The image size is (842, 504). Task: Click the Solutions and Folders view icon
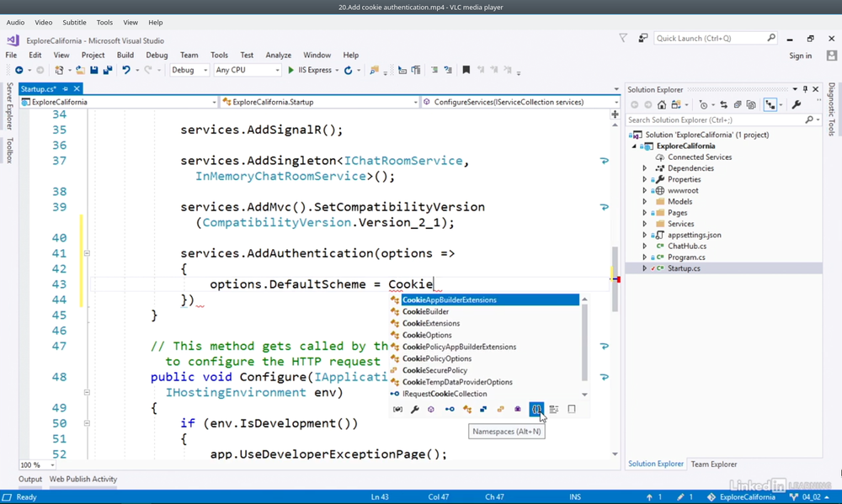coord(676,104)
